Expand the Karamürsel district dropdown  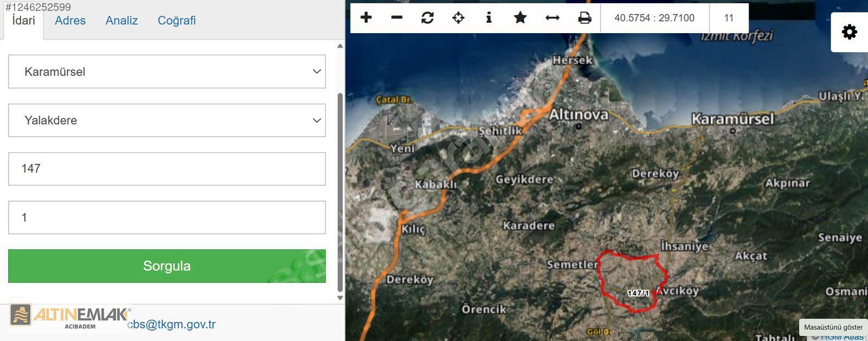(x=167, y=72)
